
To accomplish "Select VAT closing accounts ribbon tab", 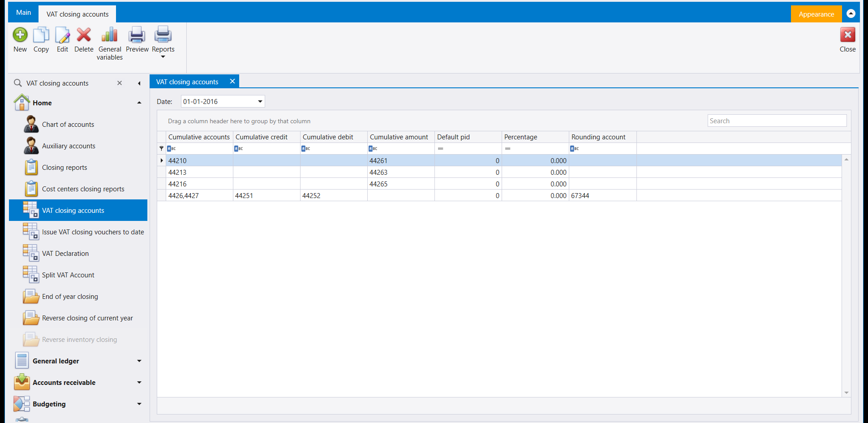I will click(x=77, y=14).
